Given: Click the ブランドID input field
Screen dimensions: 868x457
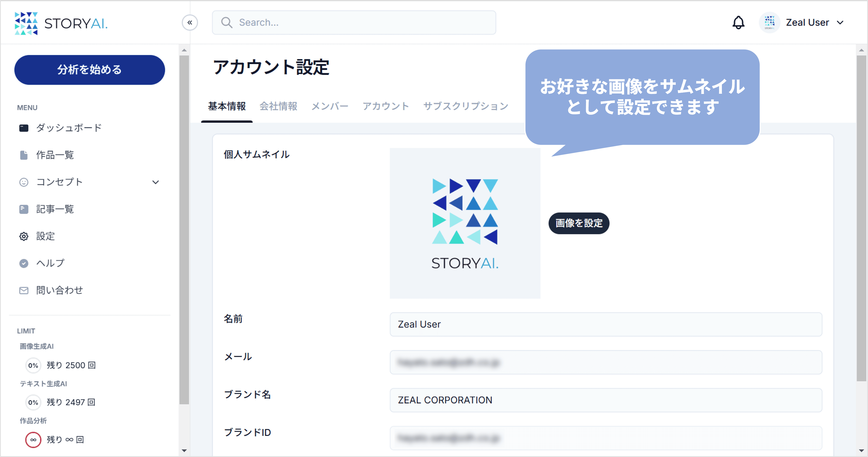Looking at the screenshot, I should pos(606,438).
